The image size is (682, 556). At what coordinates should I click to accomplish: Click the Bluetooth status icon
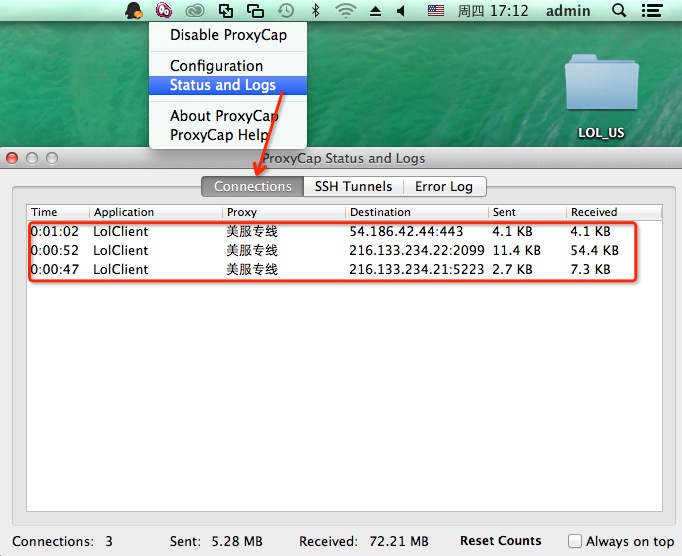click(316, 10)
